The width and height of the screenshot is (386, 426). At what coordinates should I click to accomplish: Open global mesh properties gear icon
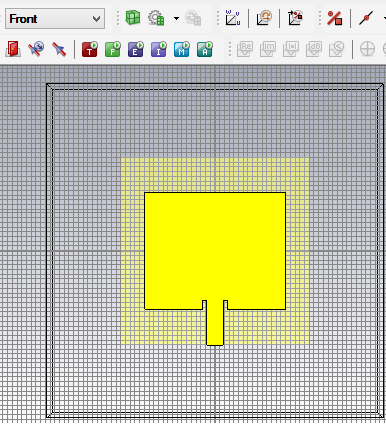pos(156,18)
